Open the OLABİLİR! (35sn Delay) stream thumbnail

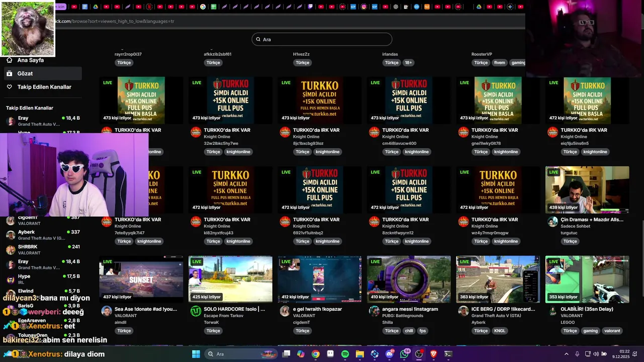pos(587,279)
